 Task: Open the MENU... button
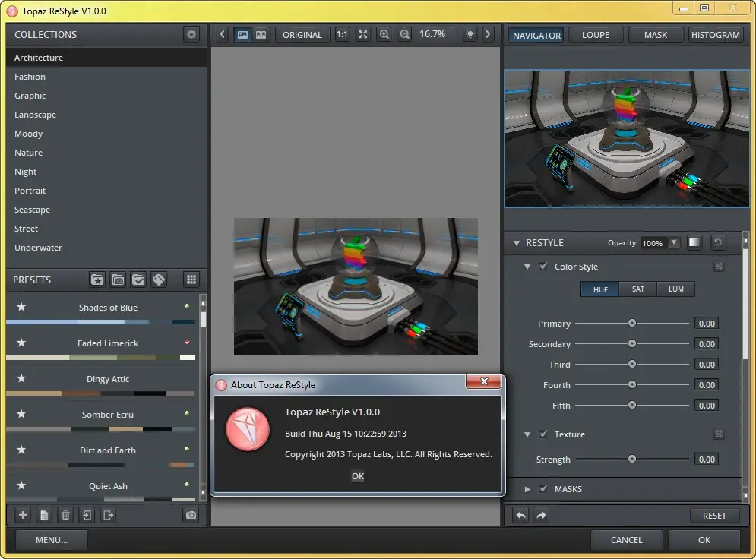[x=52, y=540]
